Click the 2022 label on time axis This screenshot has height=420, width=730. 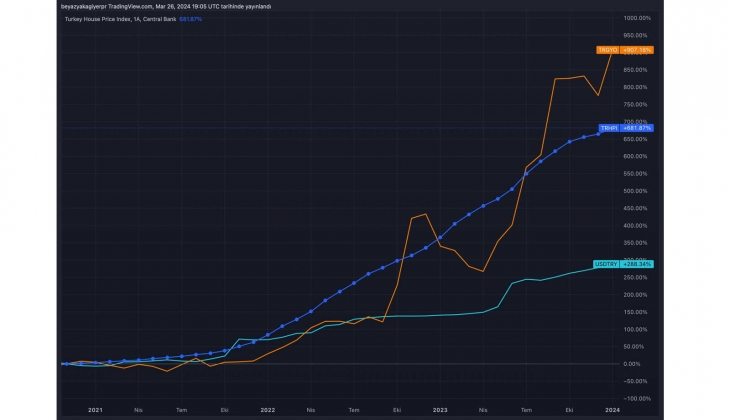pyautogui.click(x=267, y=410)
